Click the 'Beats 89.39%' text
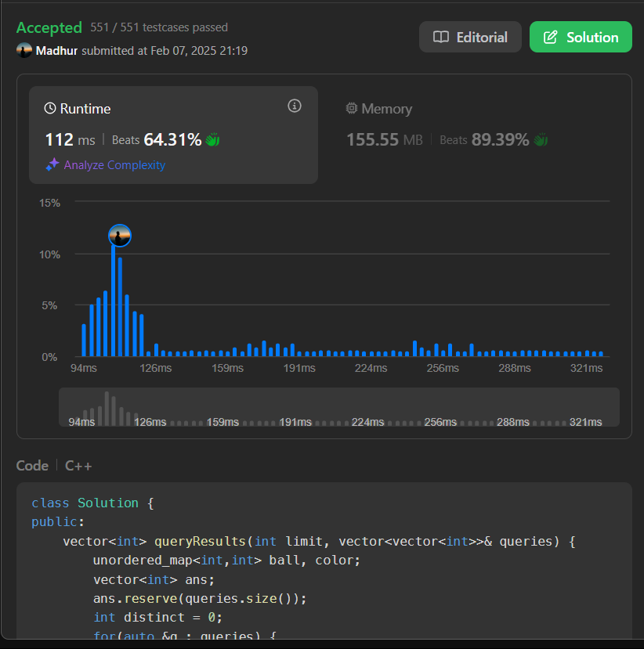Screen dimensions: 644x649 [484, 140]
